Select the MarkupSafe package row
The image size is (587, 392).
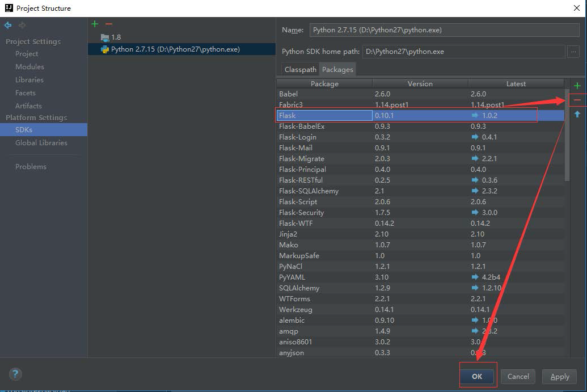pyautogui.click(x=420, y=256)
